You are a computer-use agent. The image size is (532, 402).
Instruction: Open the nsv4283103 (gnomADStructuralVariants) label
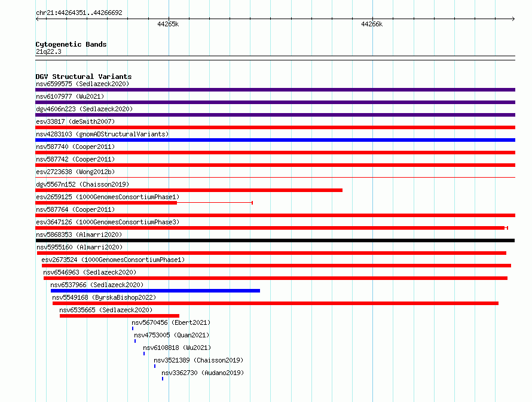pos(102,134)
